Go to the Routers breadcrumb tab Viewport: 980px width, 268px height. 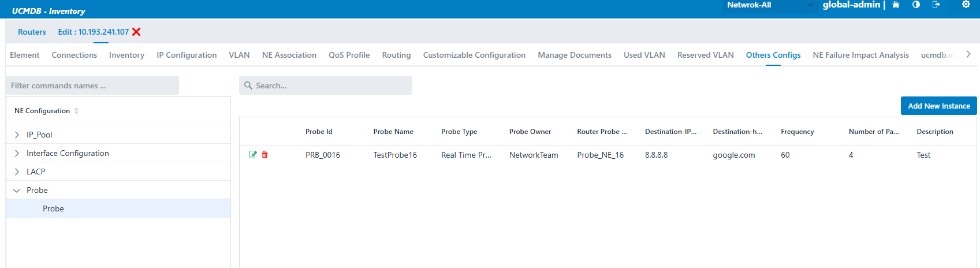pos(32,32)
